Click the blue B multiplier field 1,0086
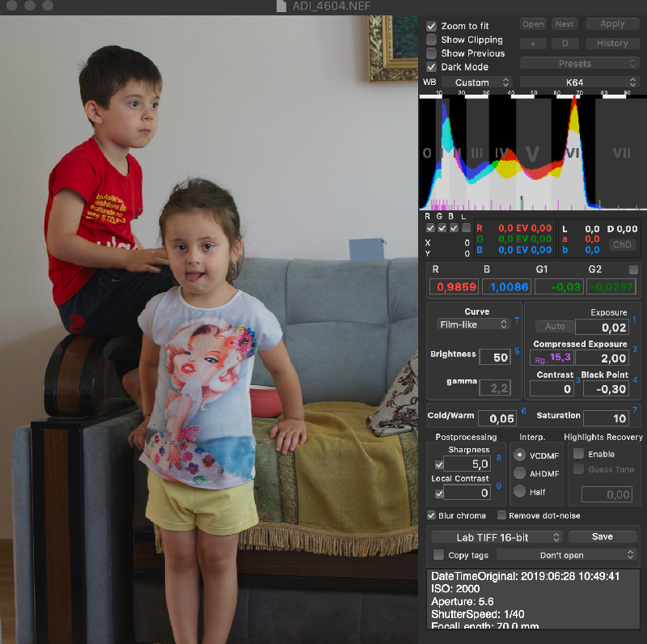Image resolution: width=647 pixels, height=644 pixels. point(507,286)
